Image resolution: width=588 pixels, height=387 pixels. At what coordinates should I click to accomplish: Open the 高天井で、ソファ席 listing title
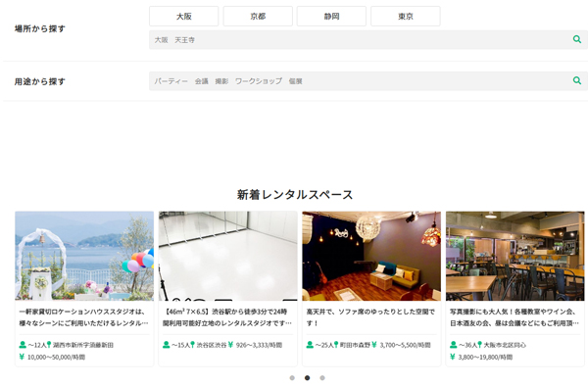tap(370, 317)
